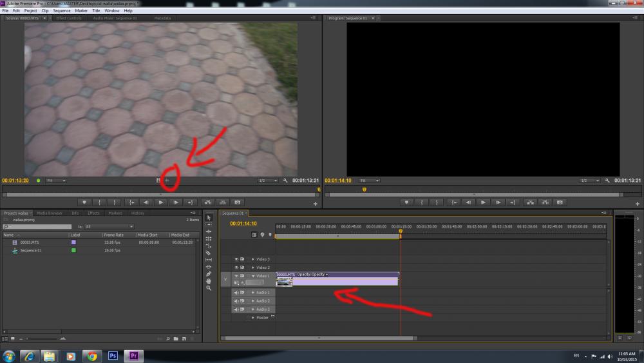Select the Rolling Edit tool
Image resolution: width=644 pixels, height=363 pixels.
[x=209, y=239]
